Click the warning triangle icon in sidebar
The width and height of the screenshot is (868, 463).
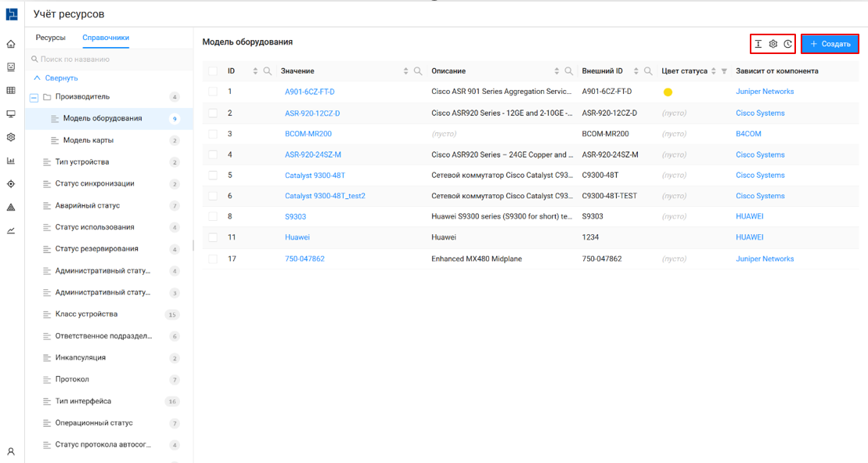(x=11, y=208)
